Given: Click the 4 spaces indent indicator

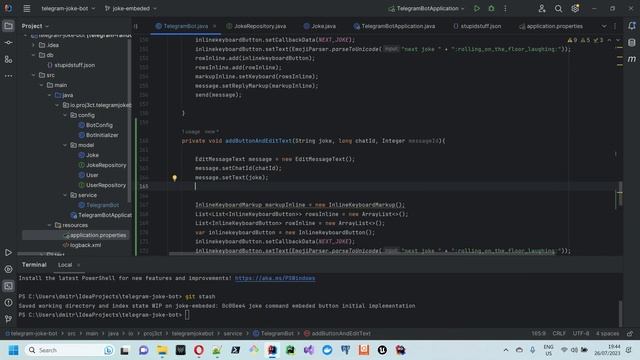Looking at the screenshot, I should [607, 333].
